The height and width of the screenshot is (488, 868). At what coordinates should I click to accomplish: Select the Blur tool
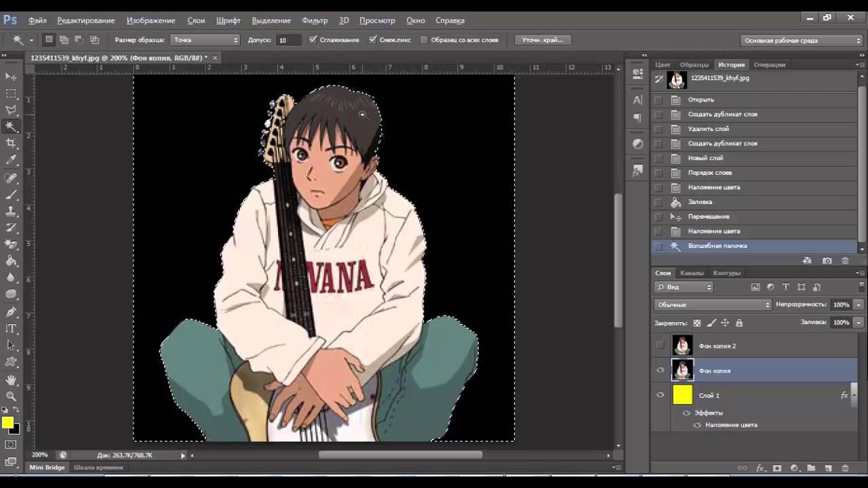[x=11, y=277]
